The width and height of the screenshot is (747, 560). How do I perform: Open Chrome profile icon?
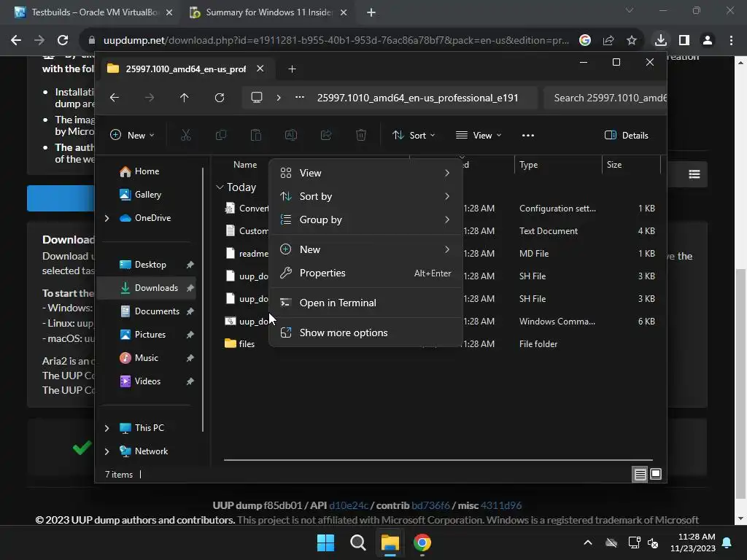point(708,40)
